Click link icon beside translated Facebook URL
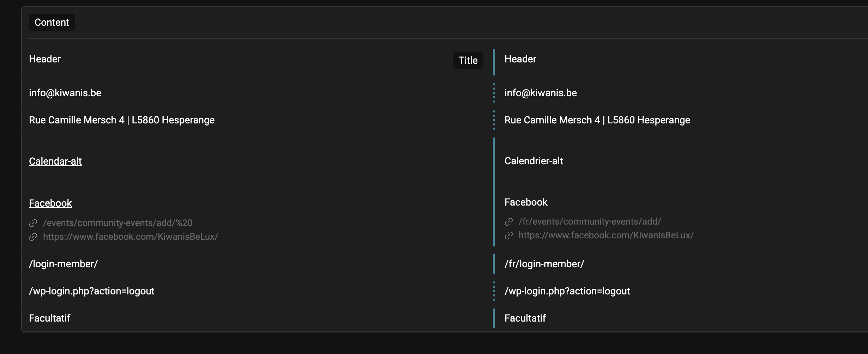The image size is (868, 354). point(509,236)
